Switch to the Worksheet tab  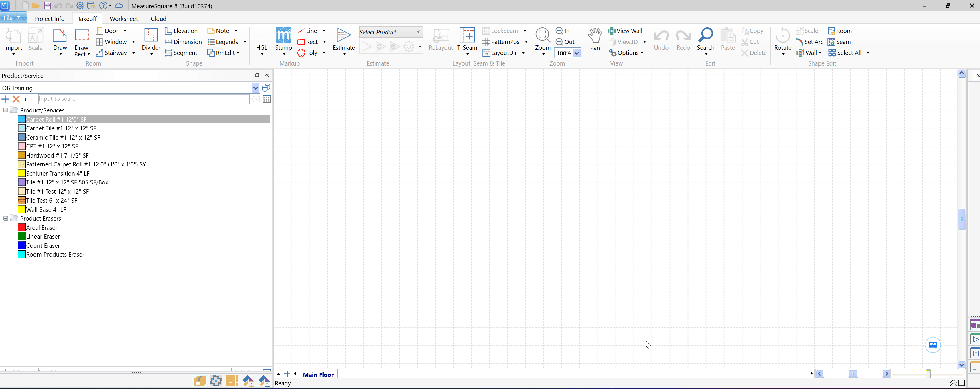tap(124, 19)
